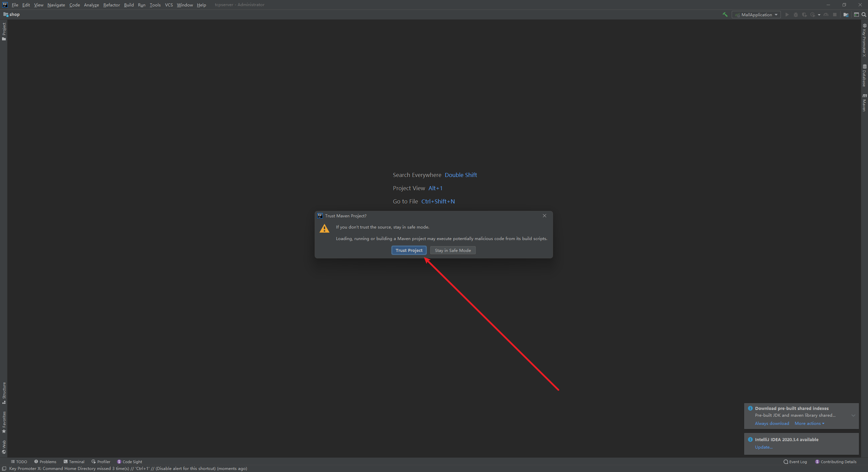
Task: Open the Favorites tool window tab
Action: pos(4,422)
